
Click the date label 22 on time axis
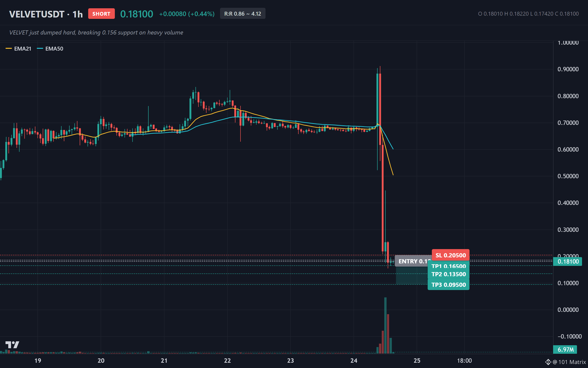coord(227,360)
